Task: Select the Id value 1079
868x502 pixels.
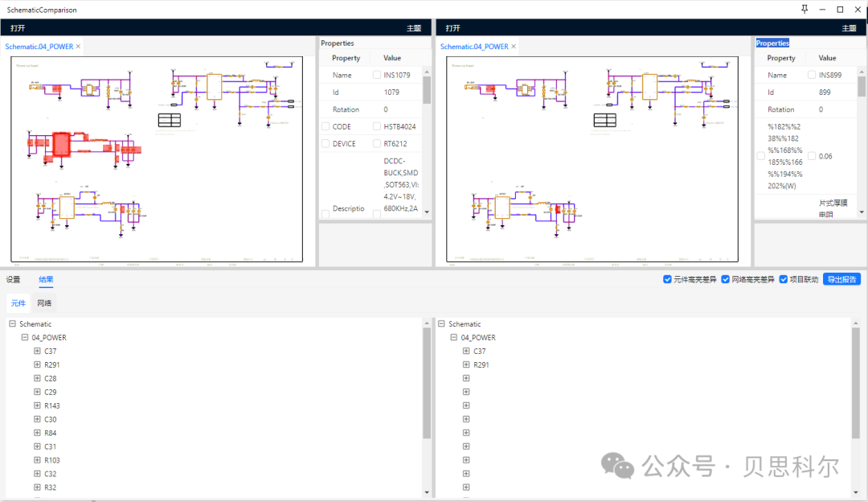Action: pyautogui.click(x=391, y=92)
